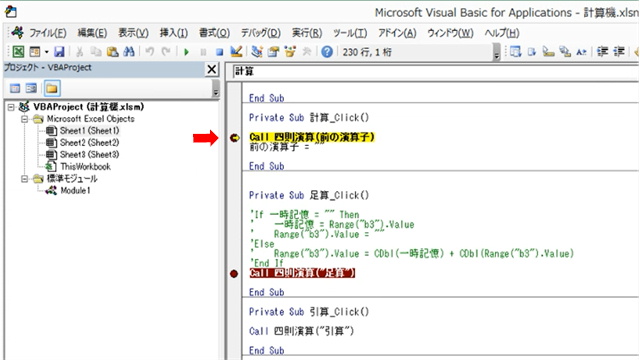Click the Indent icon

(602, 52)
